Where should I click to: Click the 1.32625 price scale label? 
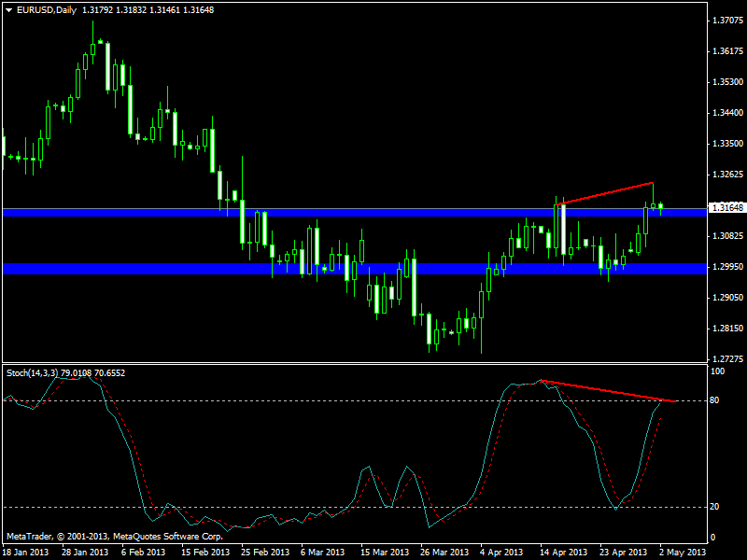click(727, 175)
